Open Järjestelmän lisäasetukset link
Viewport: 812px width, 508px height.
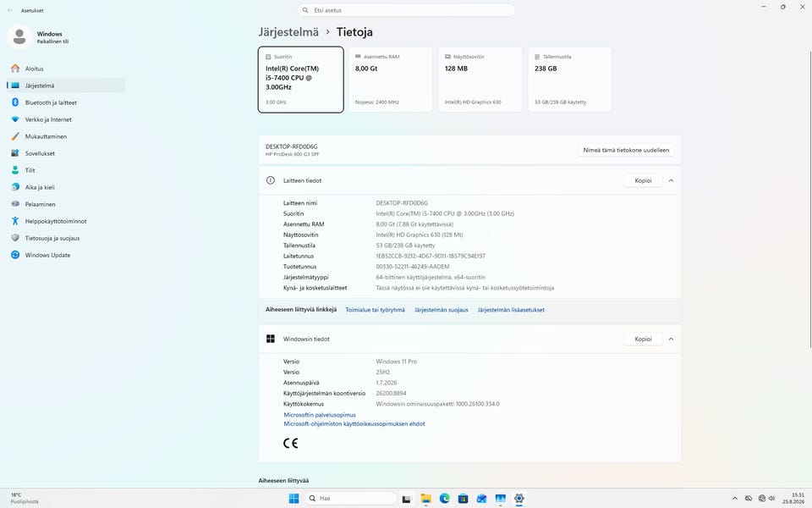[511, 310]
